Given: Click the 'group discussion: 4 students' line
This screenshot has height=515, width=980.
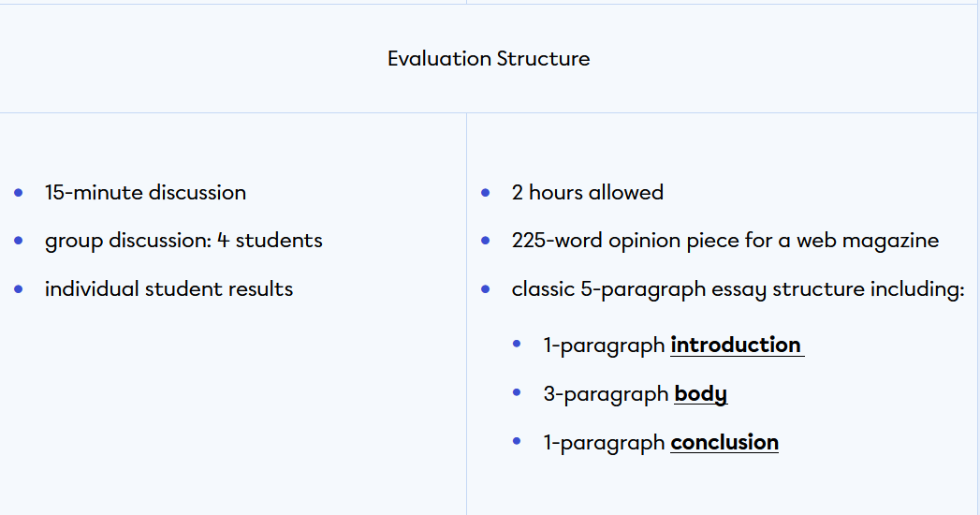Looking at the screenshot, I should pos(183,241).
